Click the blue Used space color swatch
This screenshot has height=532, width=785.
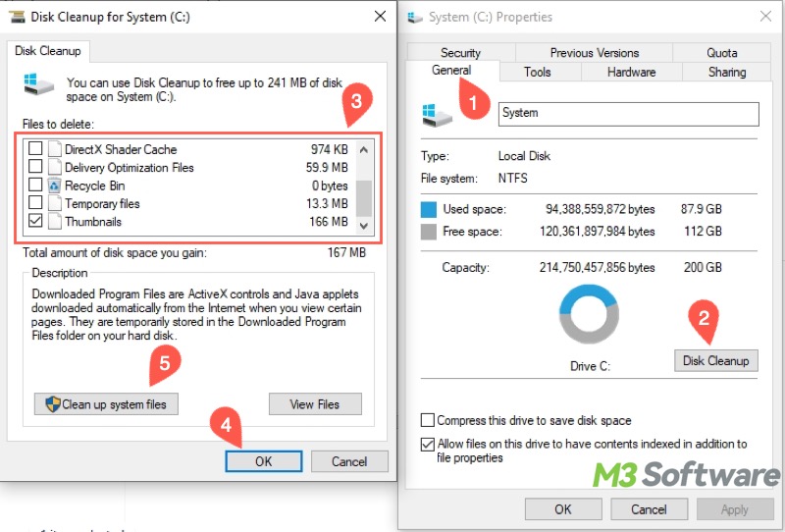[x=429, y=210]
